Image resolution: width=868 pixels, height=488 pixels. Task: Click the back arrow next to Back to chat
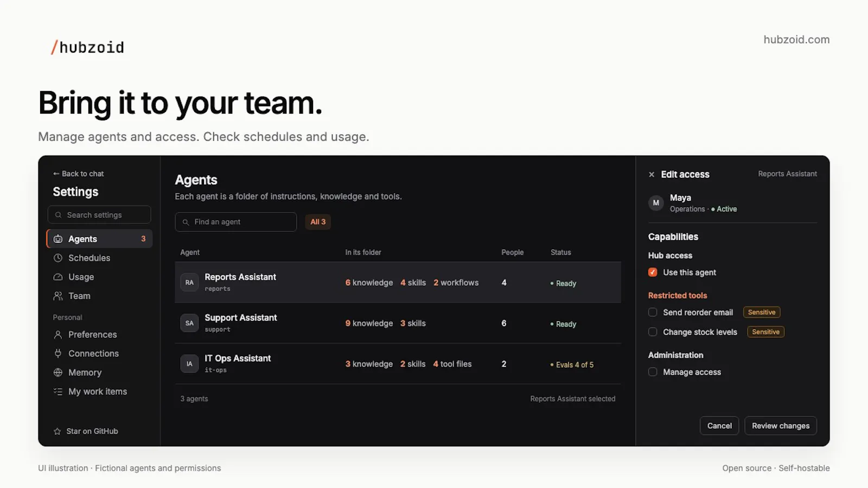56,174
